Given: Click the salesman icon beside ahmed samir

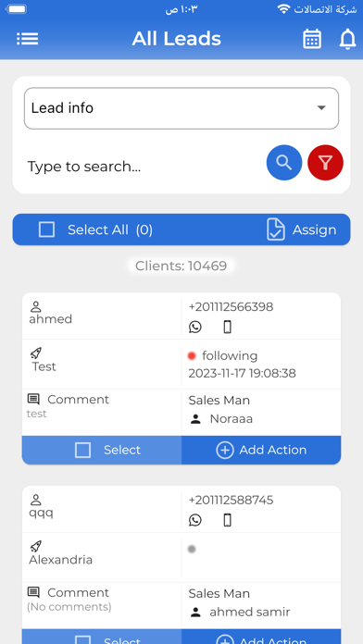Looking at the screenshot, I should pyautogui.click(x=195, y=613).
